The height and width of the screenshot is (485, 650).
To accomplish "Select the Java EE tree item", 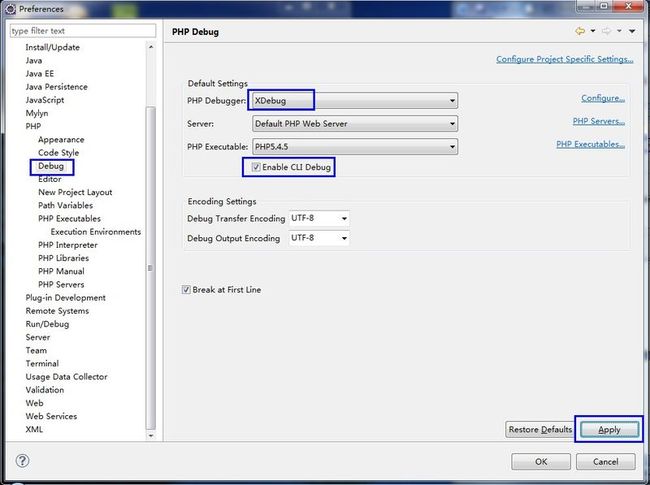I will click(x=40, y=74).
